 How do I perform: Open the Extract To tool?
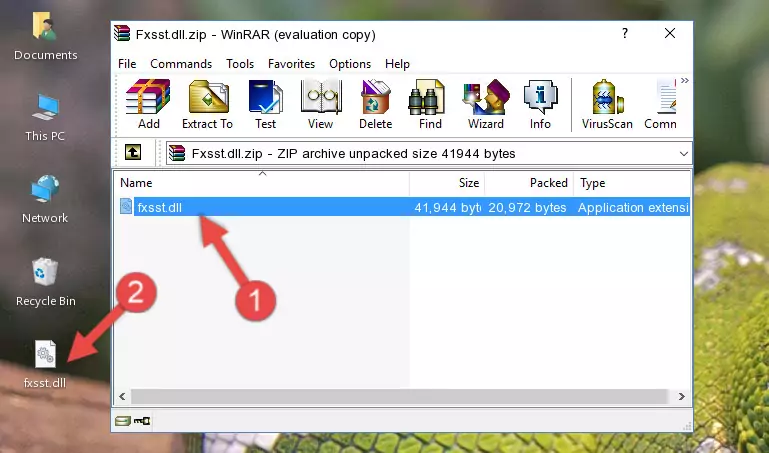pos(207,104)
